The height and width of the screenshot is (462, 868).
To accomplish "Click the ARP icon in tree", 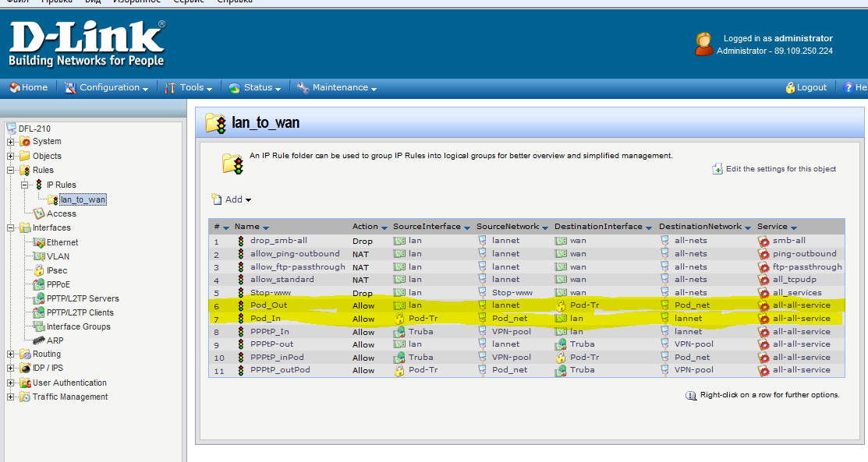I will pos(39,340).
